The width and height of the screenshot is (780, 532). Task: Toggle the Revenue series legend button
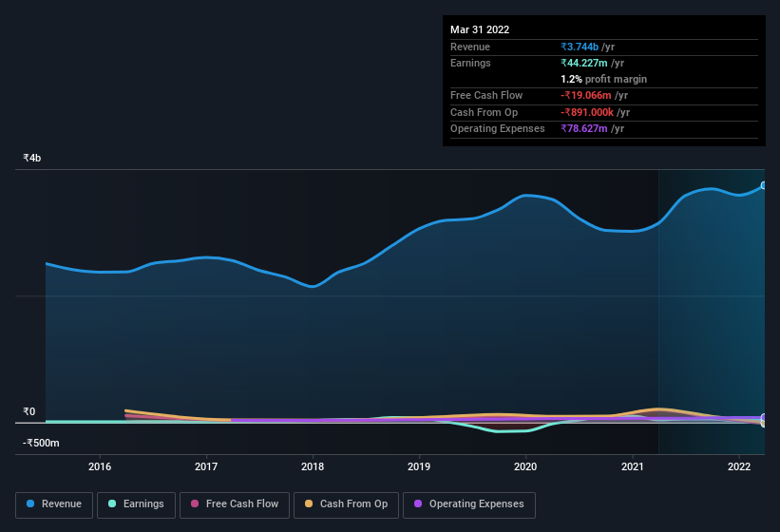(x=54, y=504)
